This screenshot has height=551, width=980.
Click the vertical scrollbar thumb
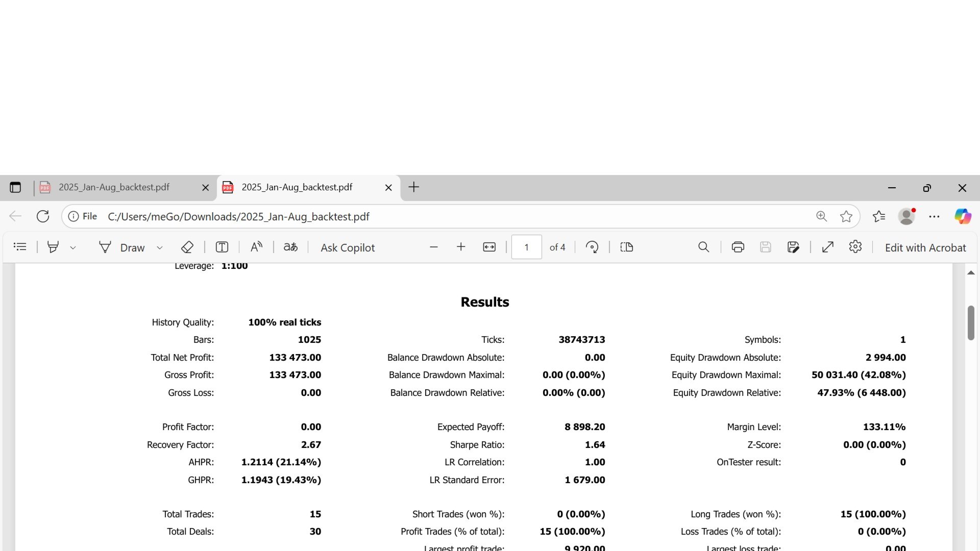tap(971, 322)
